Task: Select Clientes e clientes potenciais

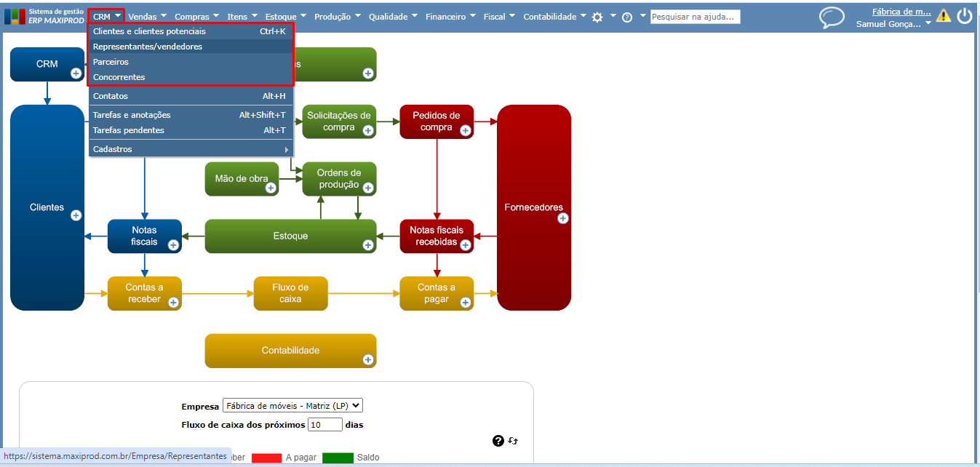Action: (x=191, y=31)
